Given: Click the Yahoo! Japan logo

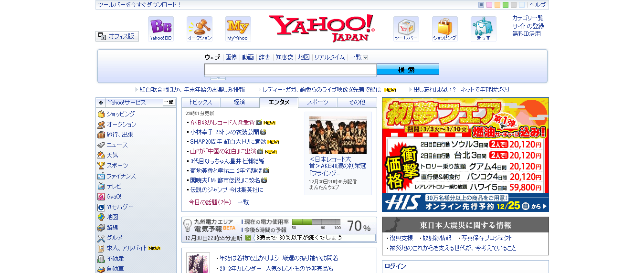Looking at the screenshot, I should (x=322, y=28).
